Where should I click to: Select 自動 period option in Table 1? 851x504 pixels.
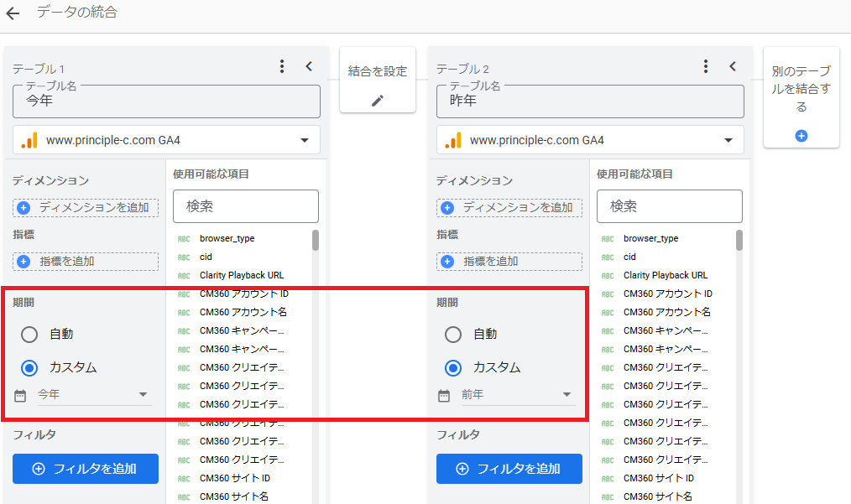point(29,335)
